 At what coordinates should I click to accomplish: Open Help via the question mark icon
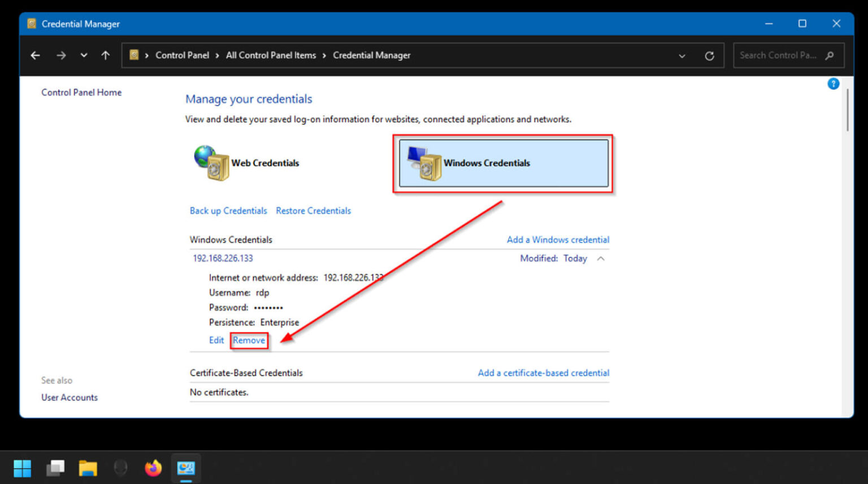[x=833, y=83]
